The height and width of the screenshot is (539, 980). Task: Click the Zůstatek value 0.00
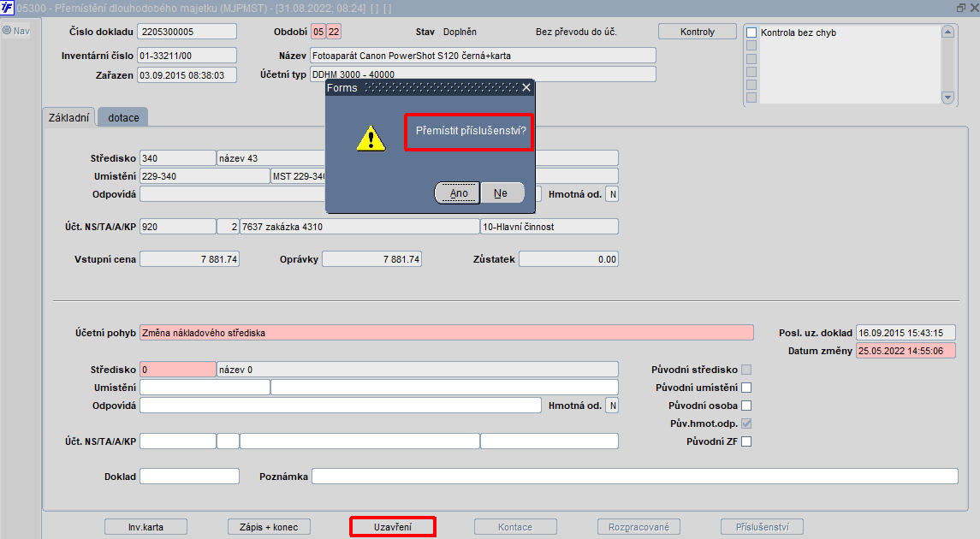pyautogui.click(x=569, y=259)
